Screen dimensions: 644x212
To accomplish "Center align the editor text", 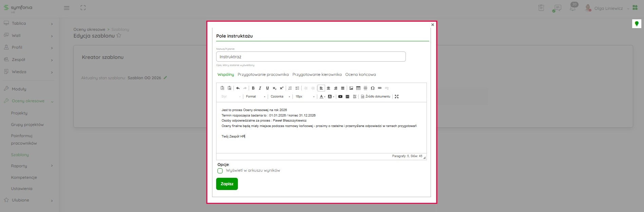I will (x=328, y=88).
